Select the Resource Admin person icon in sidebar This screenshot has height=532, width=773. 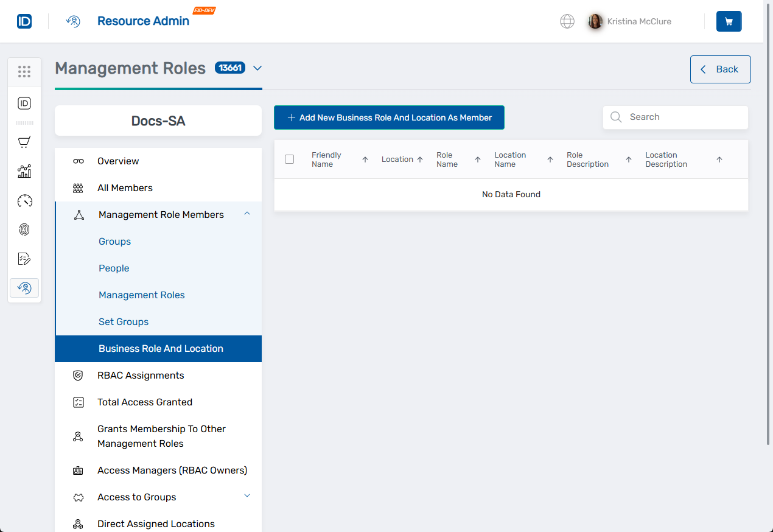[24, 287]
